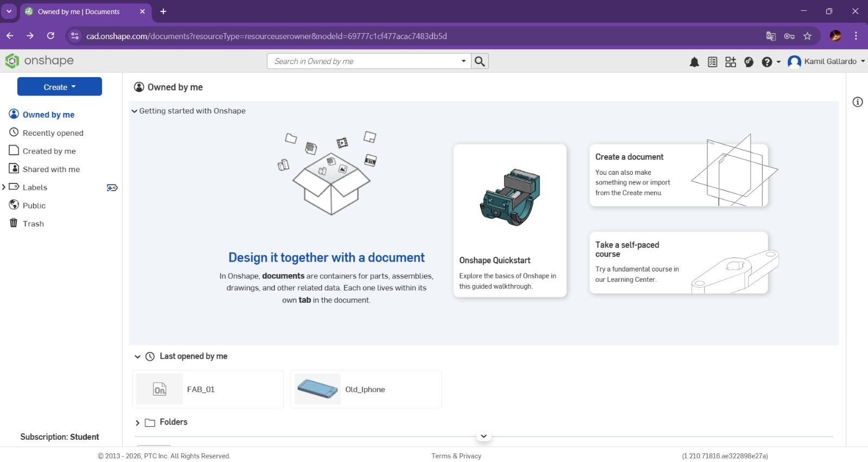Bookmark this page with the star icon
The width and height of the screenshot is (868, 462).
[x=807, y=36]
